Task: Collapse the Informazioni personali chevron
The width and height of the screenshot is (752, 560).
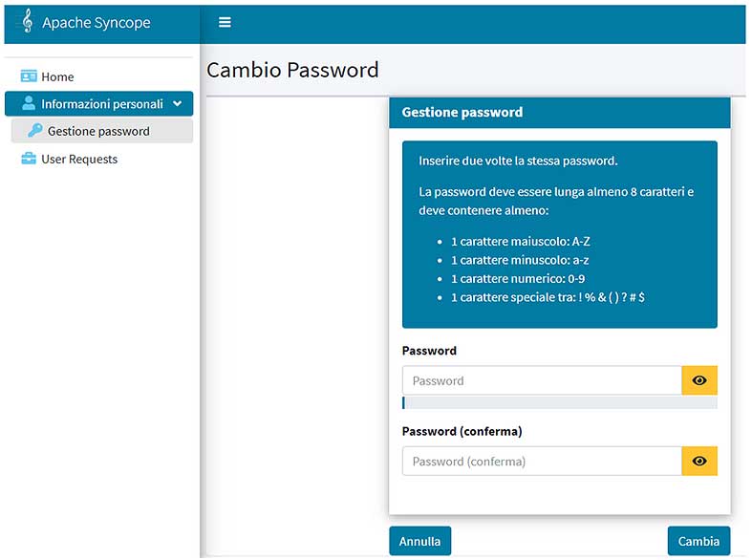Action: (x=178, y=103)
